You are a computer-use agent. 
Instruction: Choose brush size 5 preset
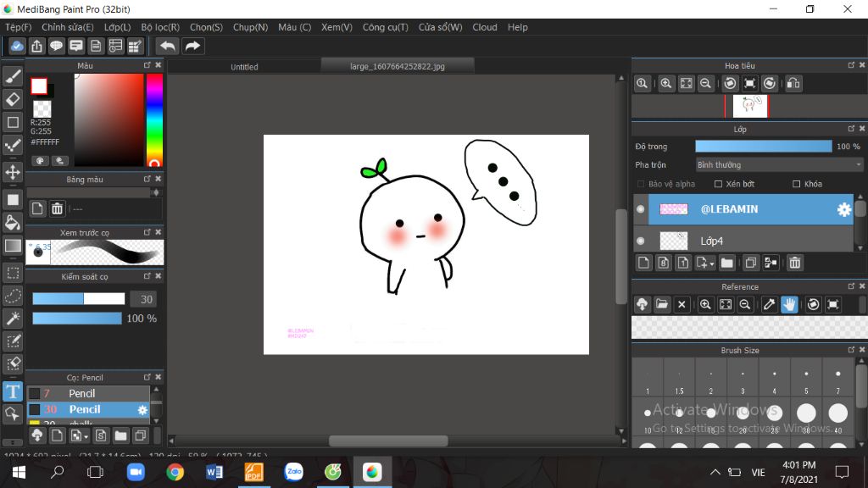(x=806, y=378)
